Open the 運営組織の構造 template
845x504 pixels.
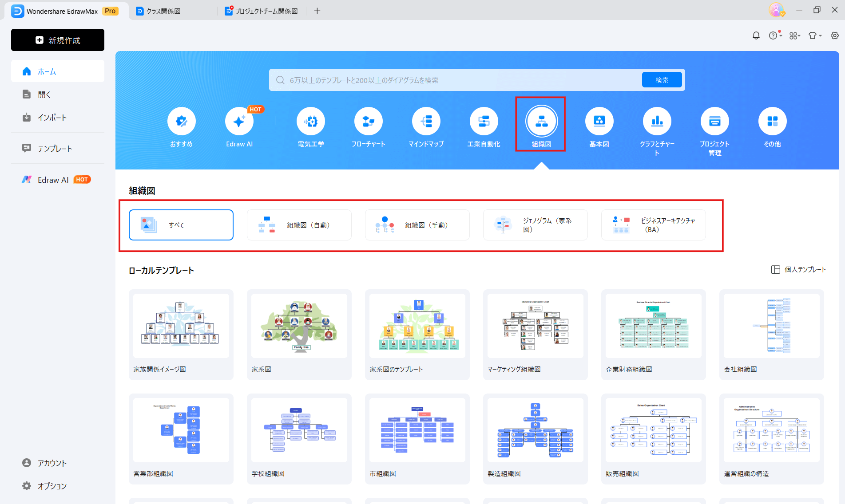[x=772, y=439]
